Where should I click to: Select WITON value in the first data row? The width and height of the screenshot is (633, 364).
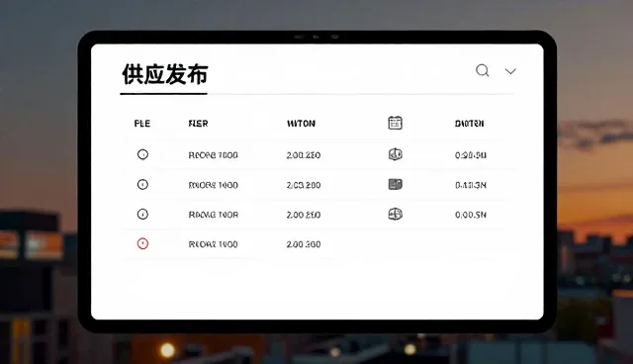(x=304, y=155)
